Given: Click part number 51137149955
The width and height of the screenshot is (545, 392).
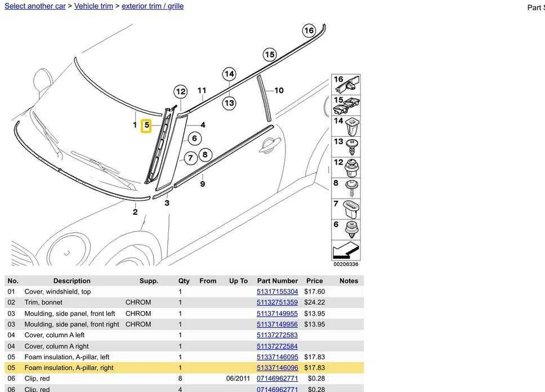Looking at the screenshot, I should tap(278, 313).
